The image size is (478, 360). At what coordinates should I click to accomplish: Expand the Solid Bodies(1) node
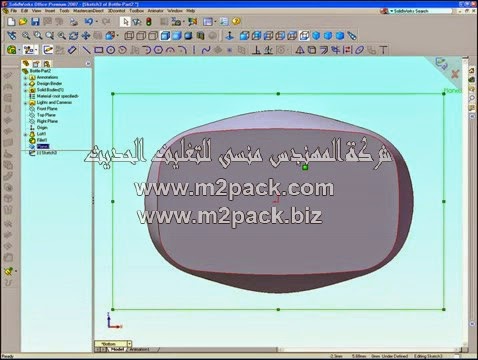25,90
